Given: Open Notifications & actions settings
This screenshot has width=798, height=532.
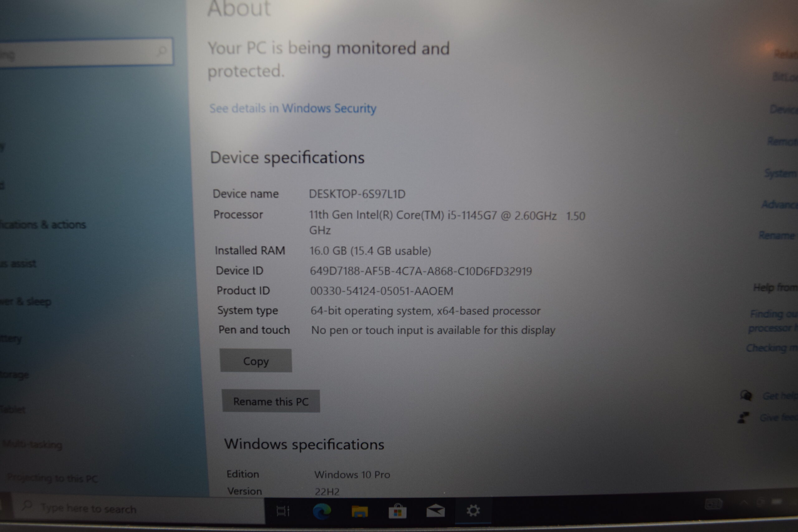Looking at the screenshot, I should tap(43, 225).
